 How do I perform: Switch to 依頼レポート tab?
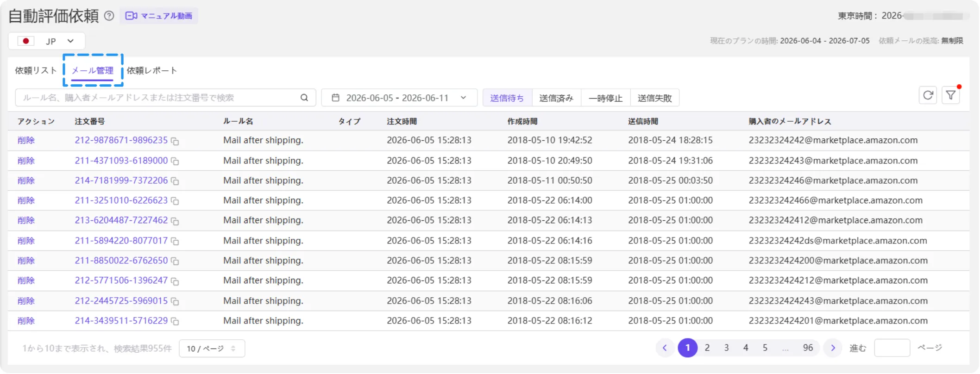click(152, 70)
